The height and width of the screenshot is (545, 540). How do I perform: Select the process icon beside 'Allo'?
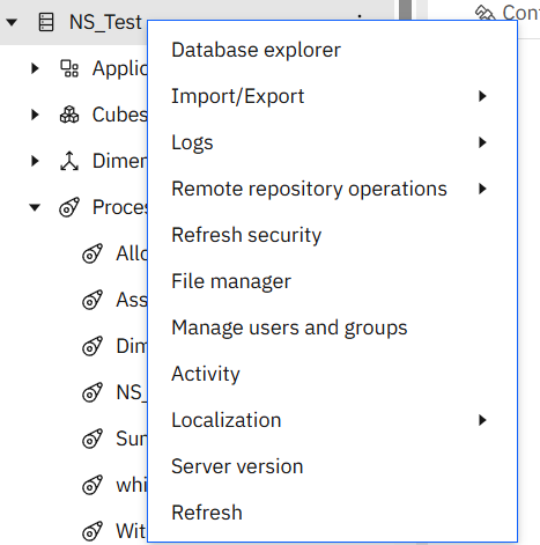[x=92, y=253]
